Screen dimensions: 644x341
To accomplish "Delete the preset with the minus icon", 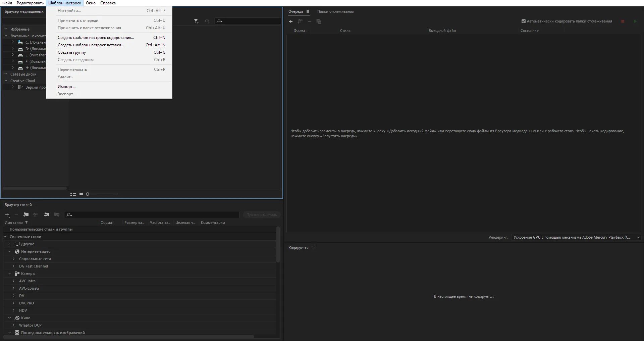I will (x=16, y=215).
